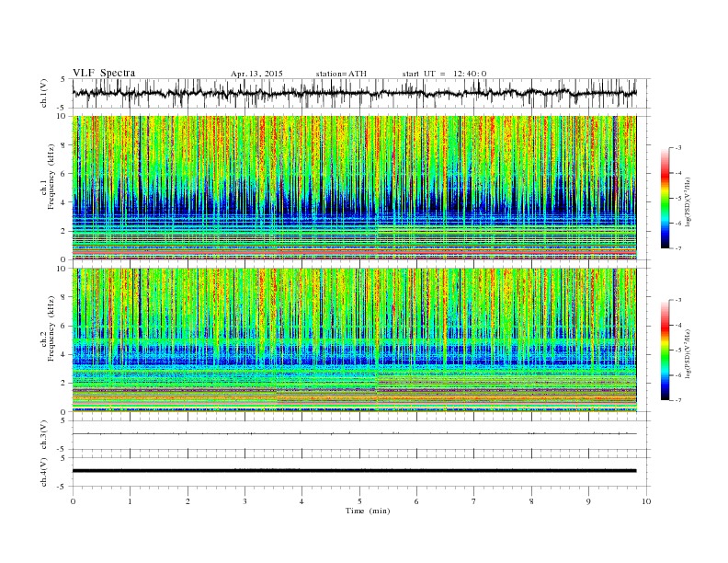The width and height of the screenshot is (728, 563).
Task: Click the "6" kHz tick of ch.1 spectrogram
Action: point(63,174)
